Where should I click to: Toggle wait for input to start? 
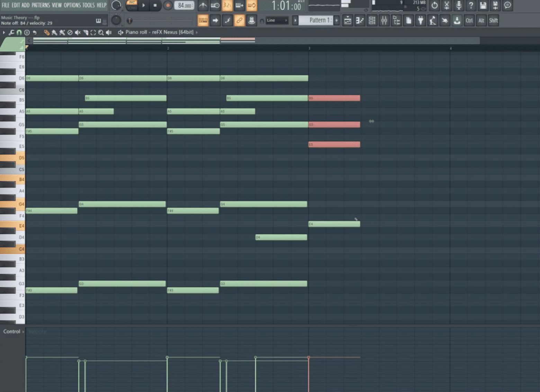[215, 5]
